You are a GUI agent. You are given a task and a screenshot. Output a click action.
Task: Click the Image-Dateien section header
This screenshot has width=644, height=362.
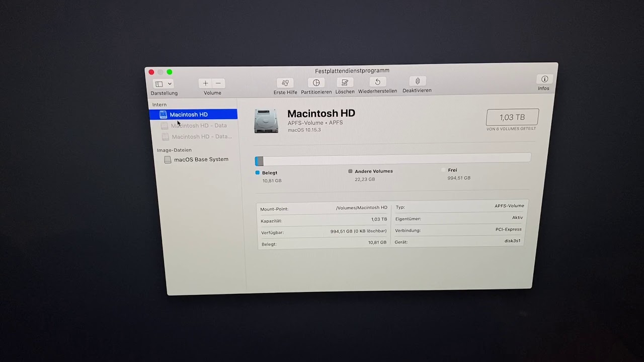[174, 150]
